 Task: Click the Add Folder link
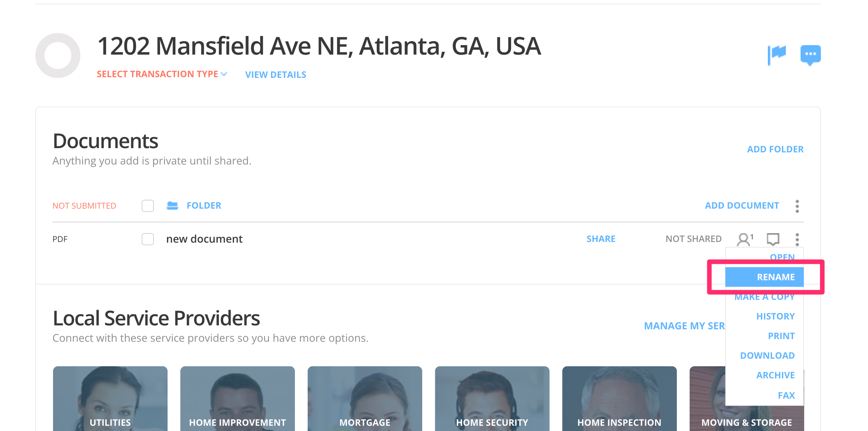(x=775, y=149)
